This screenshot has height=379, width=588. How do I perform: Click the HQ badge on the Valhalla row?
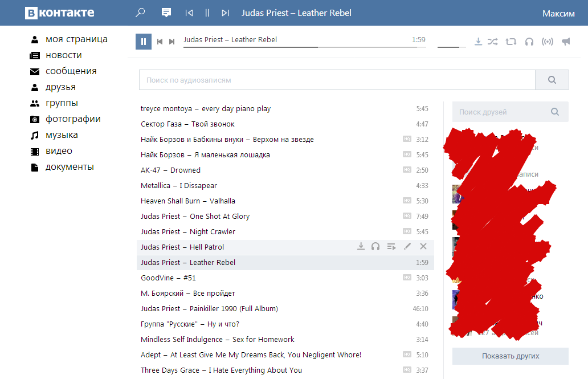pyautogui.click(x=407, y=201)
